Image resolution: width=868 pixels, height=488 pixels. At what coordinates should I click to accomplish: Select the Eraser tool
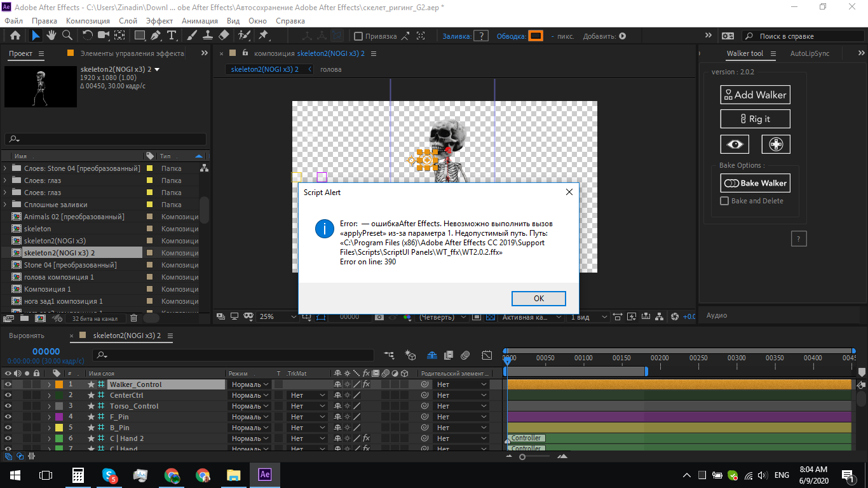click(224, 36)
